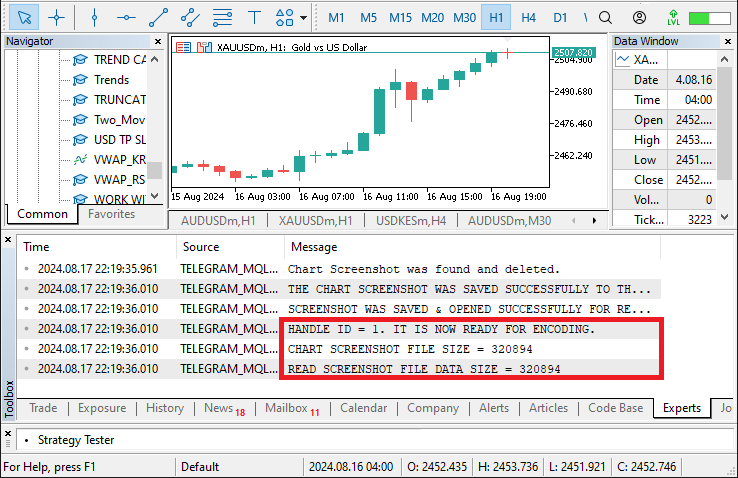Expand the shapes tool dropdown arrow
Screen dimensions: 738x478
(x=304, y=18)
